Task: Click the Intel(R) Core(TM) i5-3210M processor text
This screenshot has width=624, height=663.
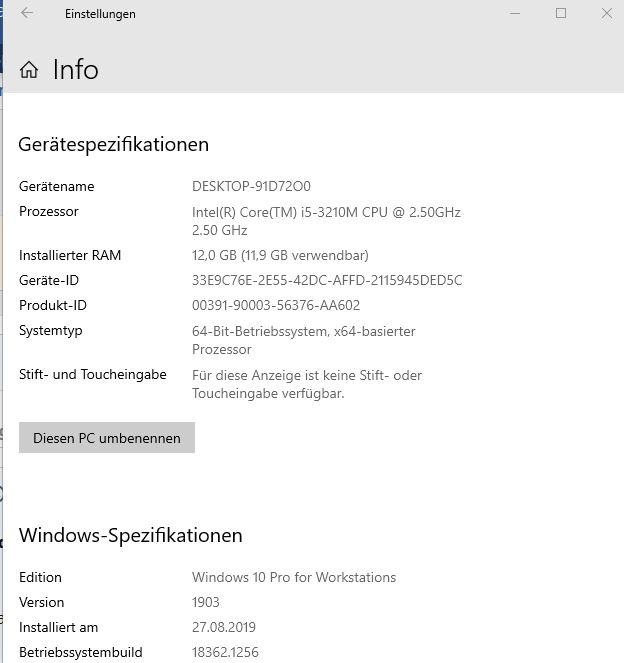Action: 326,221
